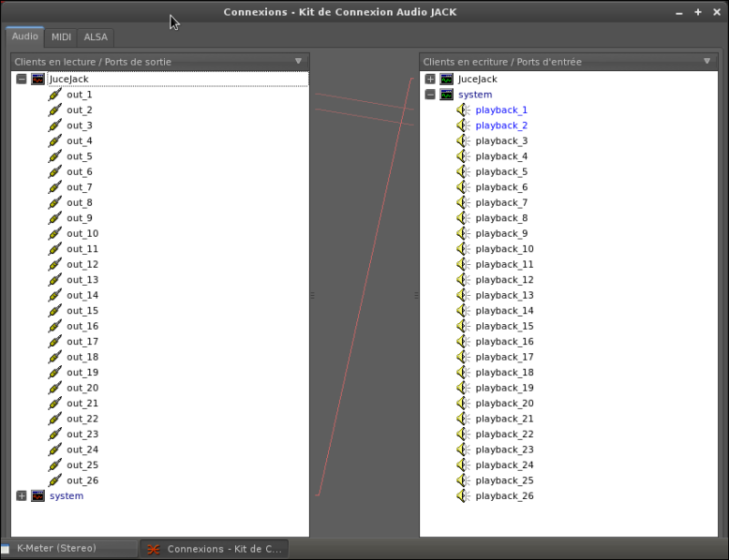Expand JuceJack client in input ports
This screenshot has height=560, width=729.
(430, 79)
